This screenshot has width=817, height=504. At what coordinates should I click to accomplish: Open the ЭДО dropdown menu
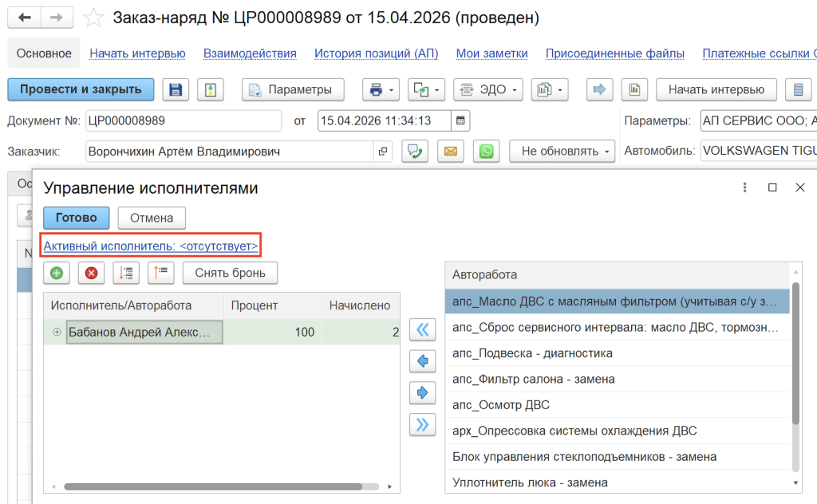point(487,89)
